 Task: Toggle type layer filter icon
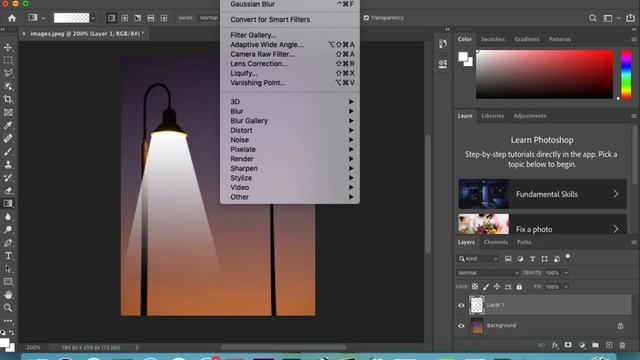[532, 259]
